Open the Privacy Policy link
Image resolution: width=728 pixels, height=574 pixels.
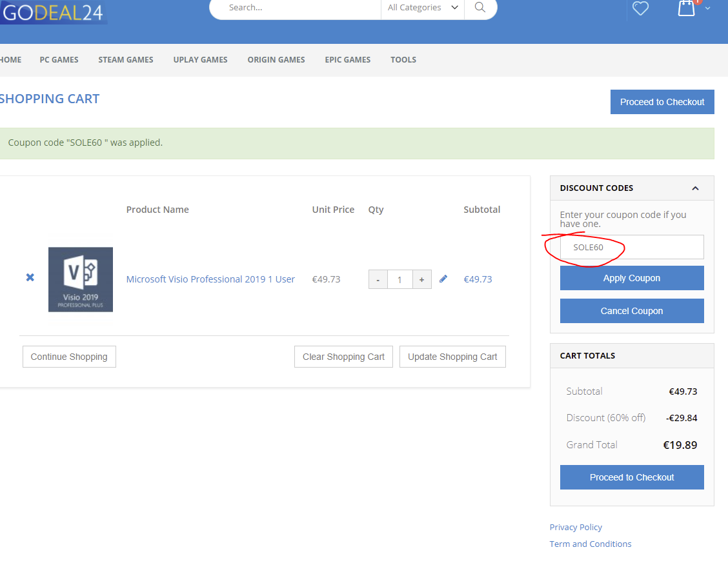click(576, 527)
